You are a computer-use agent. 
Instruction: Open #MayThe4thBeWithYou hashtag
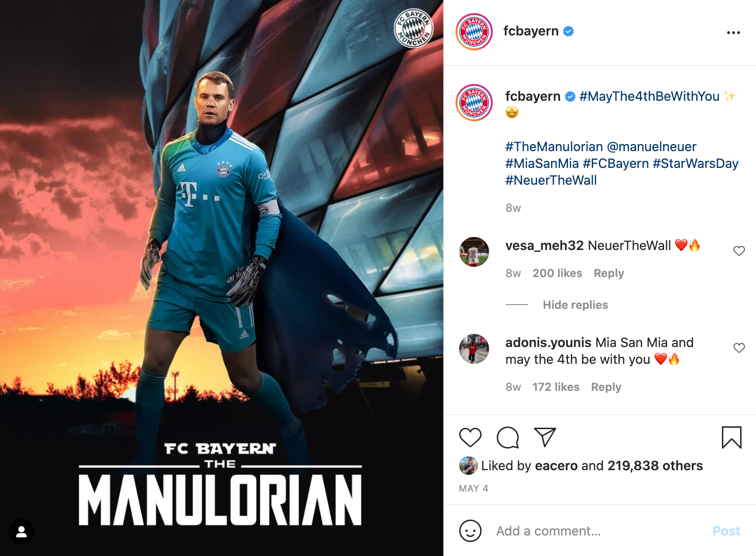click(649, 96)
